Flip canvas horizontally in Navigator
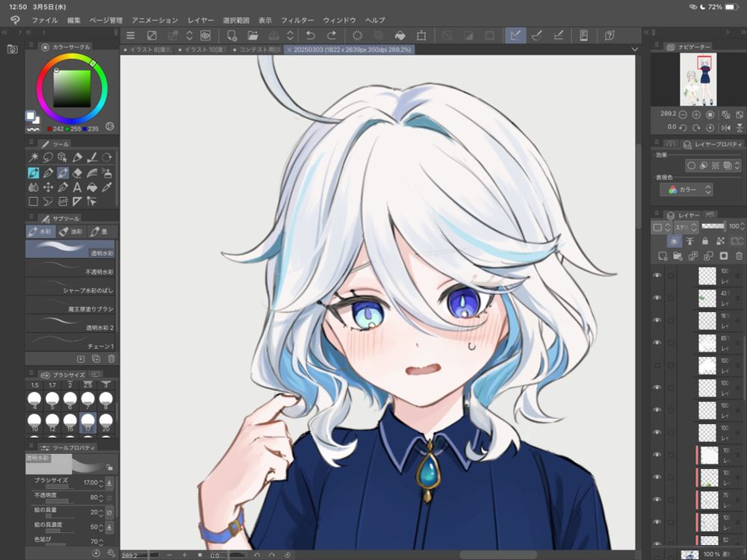The image size is (747, 560). [725, 128]
